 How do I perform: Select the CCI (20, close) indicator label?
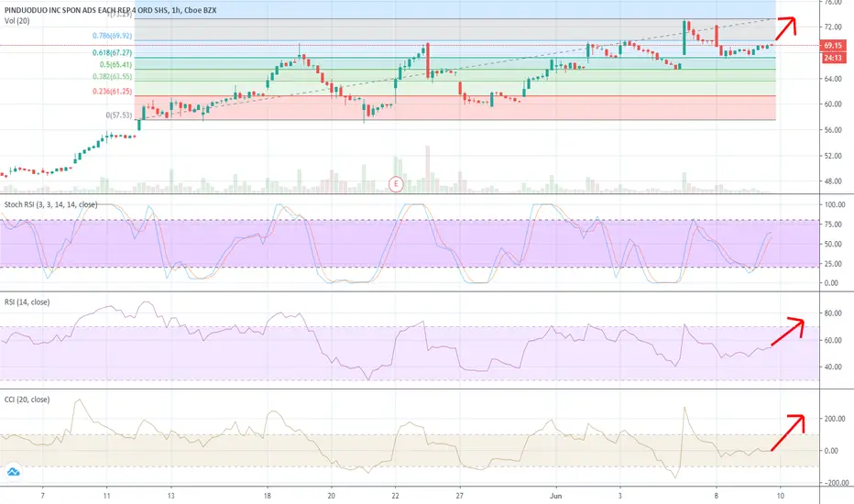click(x=27, y=400)
